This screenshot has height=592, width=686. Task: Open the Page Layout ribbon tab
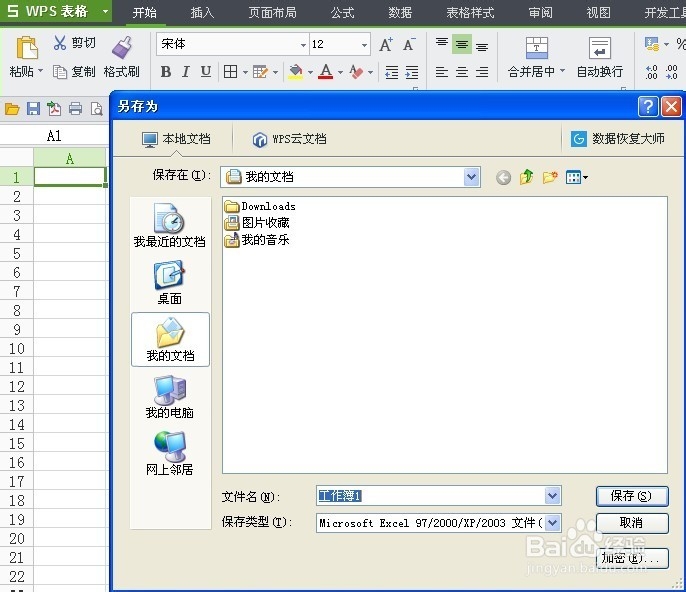coord(272,12)
